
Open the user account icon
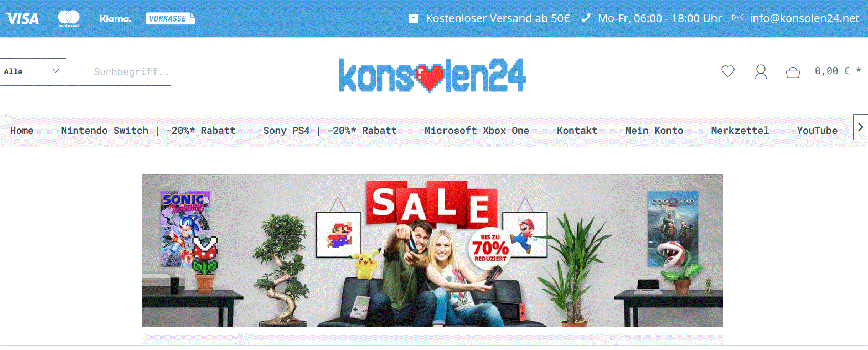pyautogui.click(x=761, y=71)
